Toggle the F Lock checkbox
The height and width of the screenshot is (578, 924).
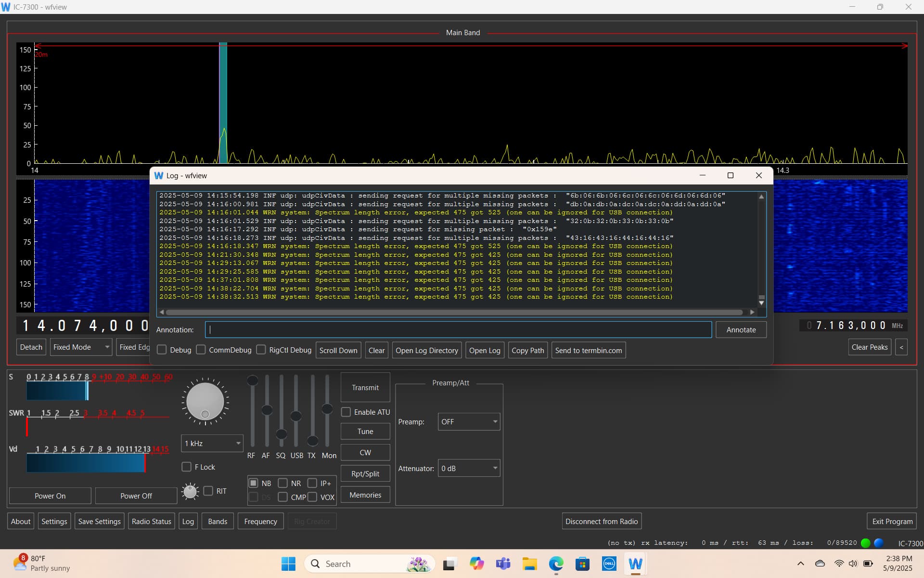187,467
